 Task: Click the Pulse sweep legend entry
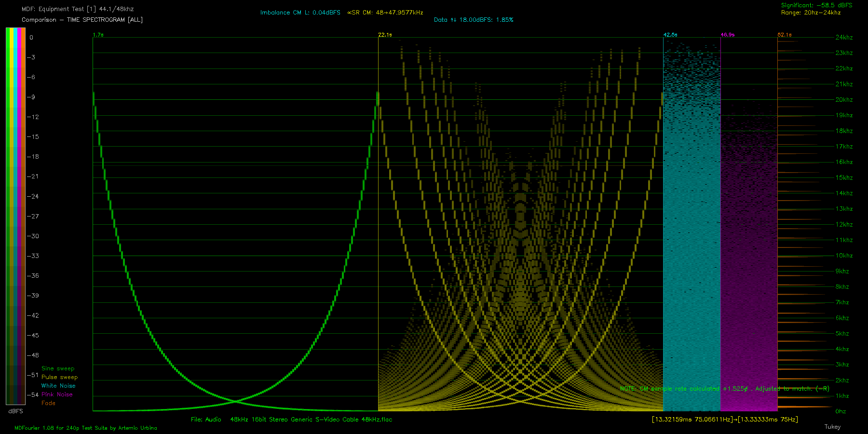[59, 377]
